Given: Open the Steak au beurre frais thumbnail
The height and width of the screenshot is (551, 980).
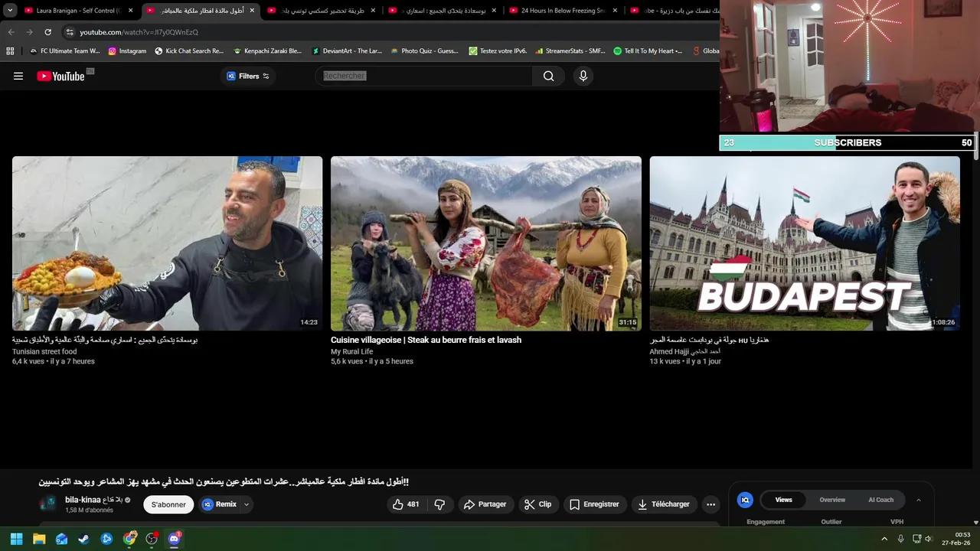Looking at the screenshot, I should tap(486, 243).
